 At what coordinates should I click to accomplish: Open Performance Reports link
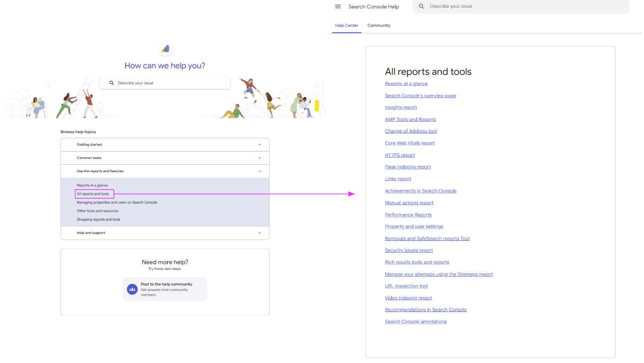click(x=408, y=215)
